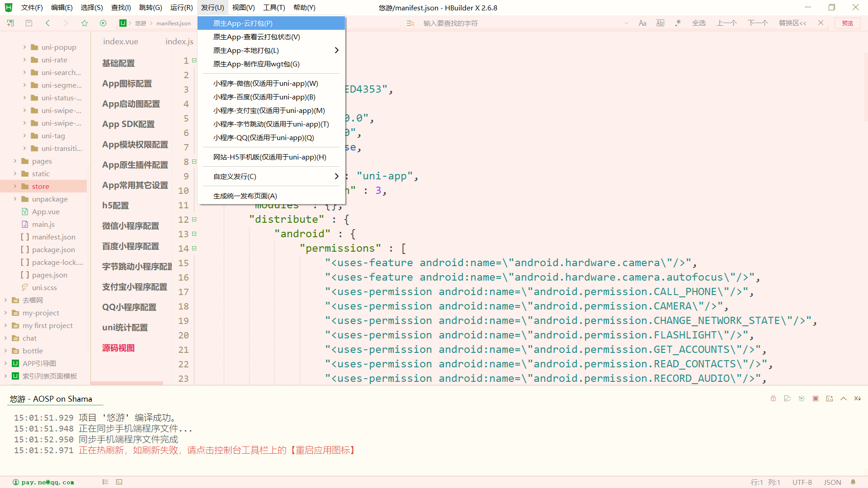The height and width of the screenshot is (488, 868).
Task: Stop the running app via red square icon
Action: tap(816, 399)
